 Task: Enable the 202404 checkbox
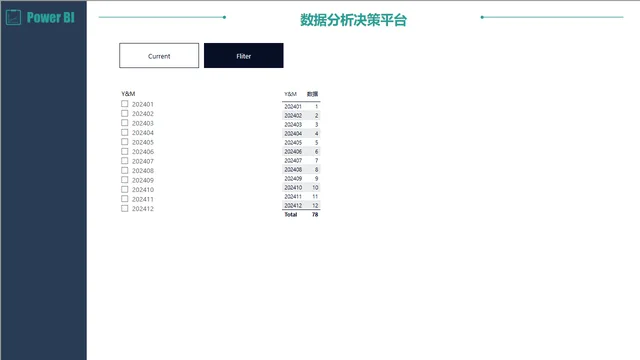click(124, 132)
